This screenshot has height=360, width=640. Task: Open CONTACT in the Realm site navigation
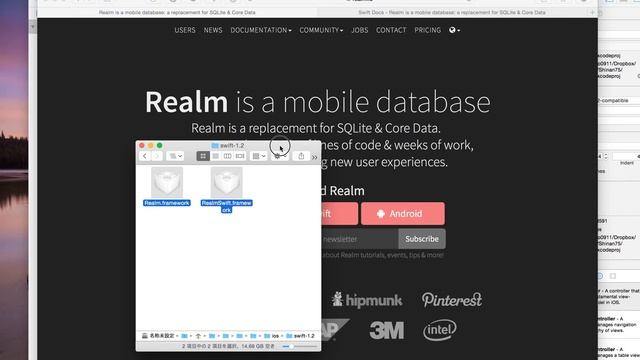(391, 30)
